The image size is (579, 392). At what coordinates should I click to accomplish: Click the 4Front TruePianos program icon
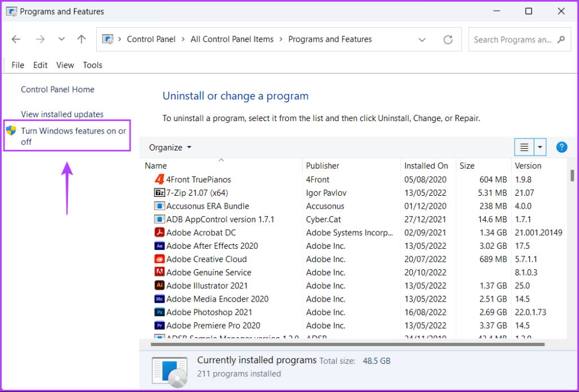pos(159,179)
